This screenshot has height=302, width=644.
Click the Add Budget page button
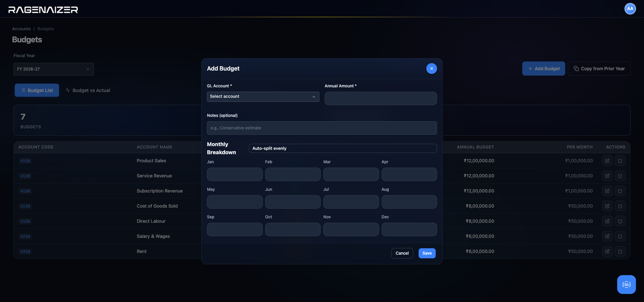[544, 69]
